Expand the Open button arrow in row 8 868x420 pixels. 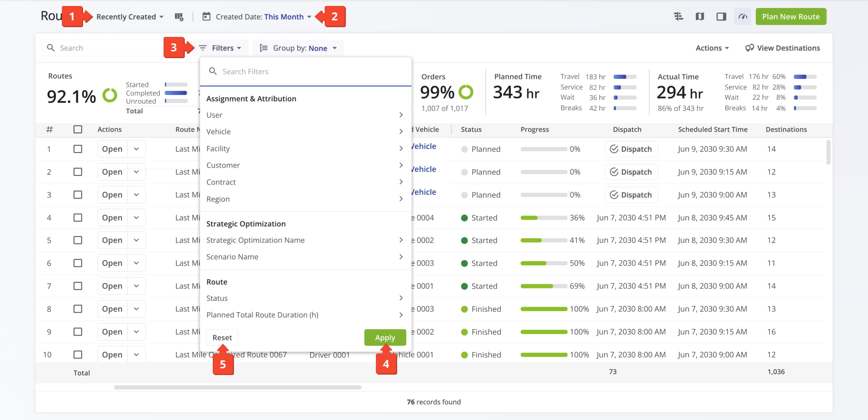click(x=136, y=309)
